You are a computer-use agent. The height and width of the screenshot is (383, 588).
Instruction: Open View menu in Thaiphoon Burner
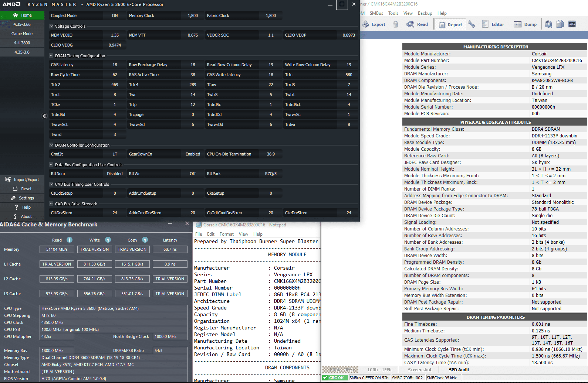(408, 13)
